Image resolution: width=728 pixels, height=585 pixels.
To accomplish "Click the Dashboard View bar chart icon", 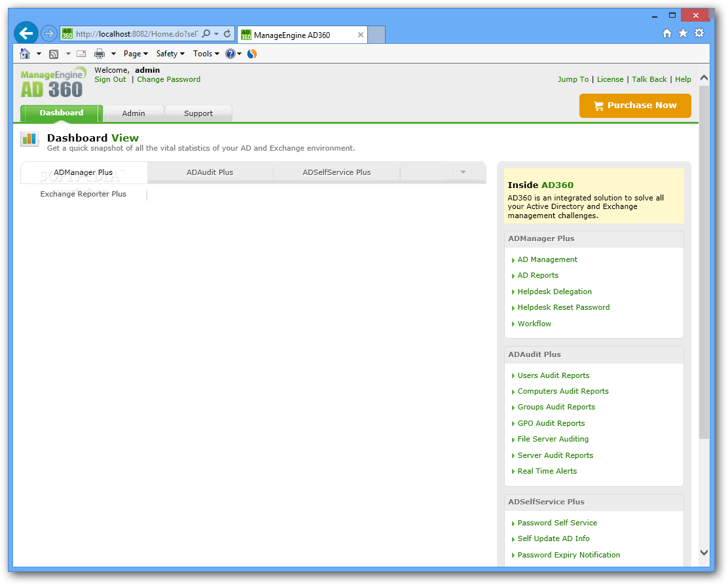I will [29, 138].
